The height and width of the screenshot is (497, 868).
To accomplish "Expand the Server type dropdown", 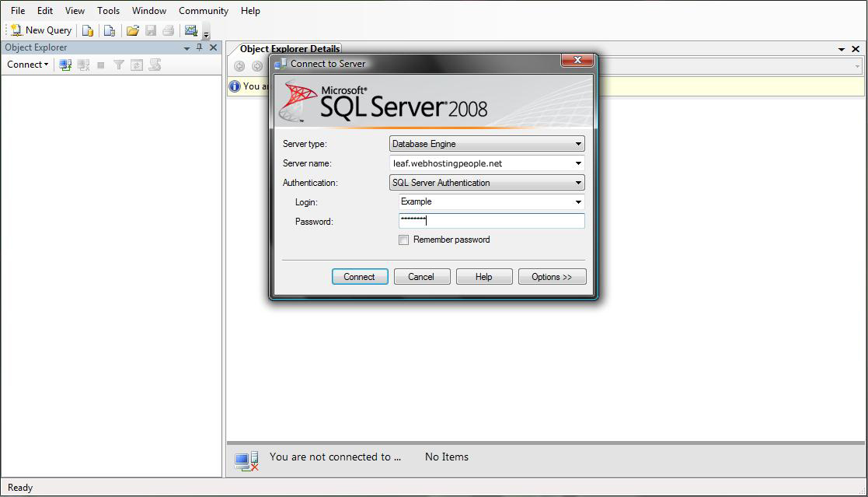I will click(x=578, y=144).
